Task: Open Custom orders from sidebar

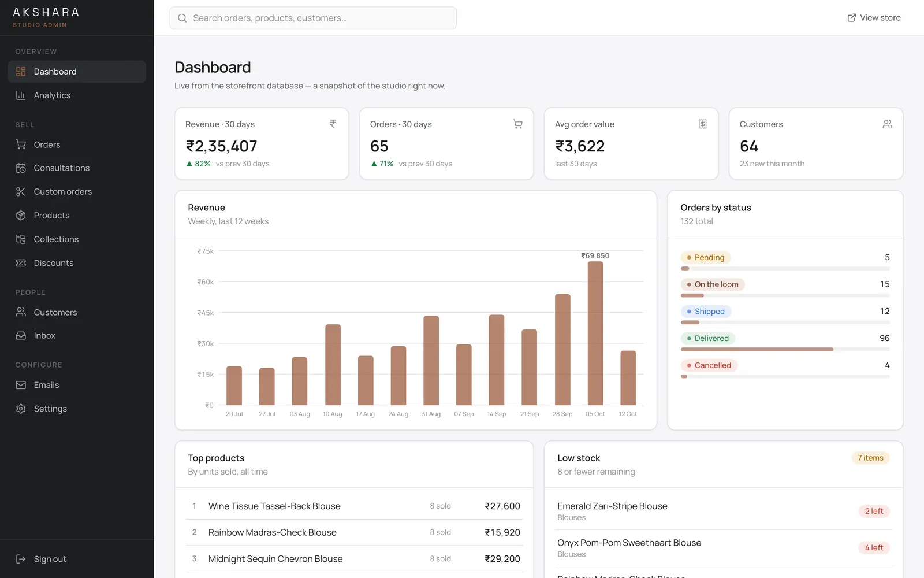Action: (77, 192)
